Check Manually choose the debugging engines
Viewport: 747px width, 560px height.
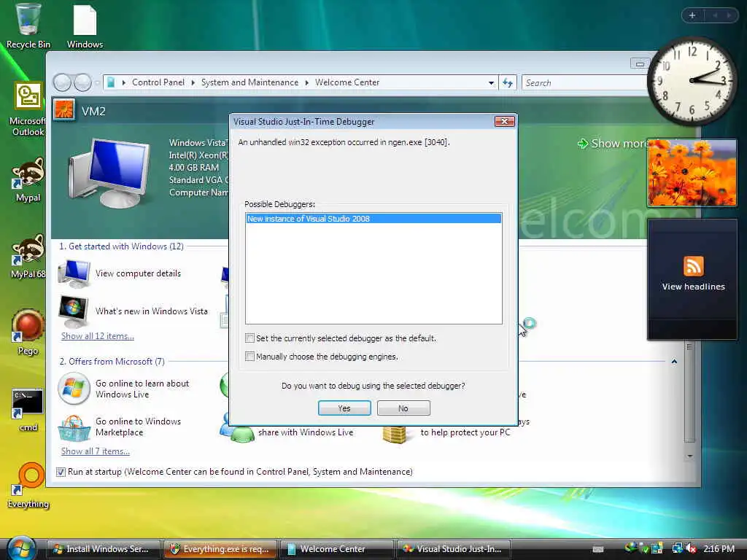pyautogui.click(x=249, y=356)
